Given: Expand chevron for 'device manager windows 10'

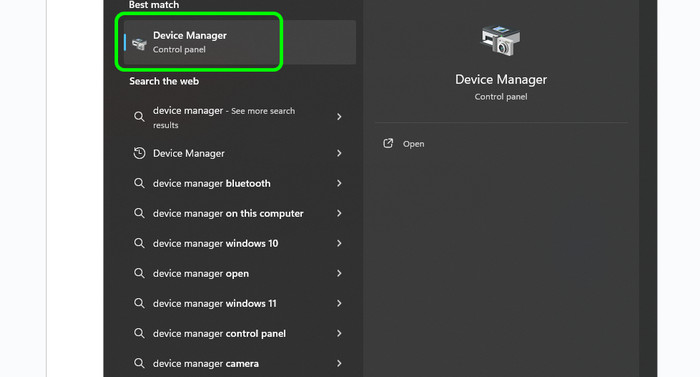Looking at the screenshot, I should (x=339, y=243).
